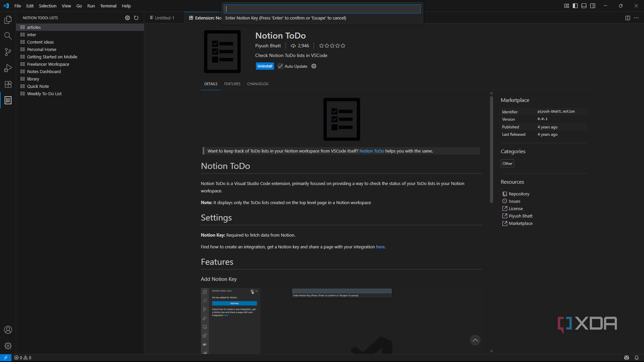The width and height of the screenshot is (644, 362).
Task: Select the CHANGELOG tab
Action: click(x=258, y=84)
